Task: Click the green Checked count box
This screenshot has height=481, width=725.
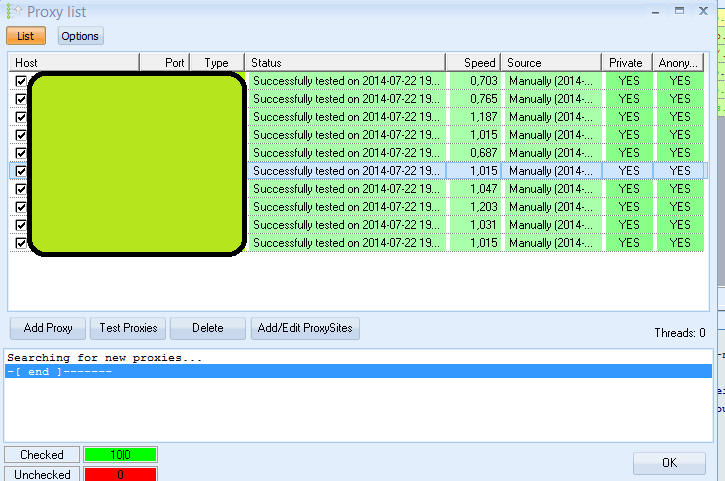Action: (120, 455)
